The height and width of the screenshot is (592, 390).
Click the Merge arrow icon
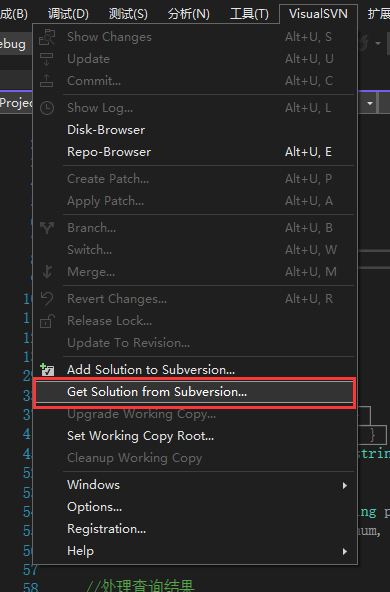click(47, 271)
